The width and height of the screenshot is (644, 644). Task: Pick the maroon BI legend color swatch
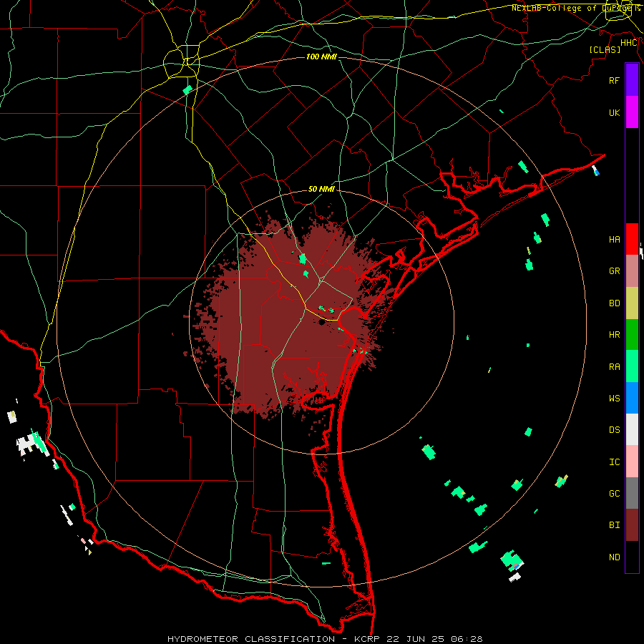coord(632,525)
